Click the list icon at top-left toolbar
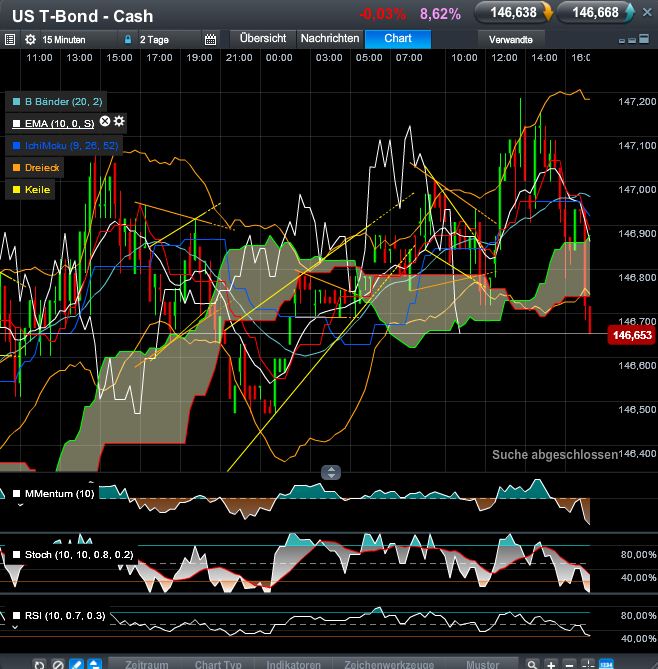 (10, 39)
